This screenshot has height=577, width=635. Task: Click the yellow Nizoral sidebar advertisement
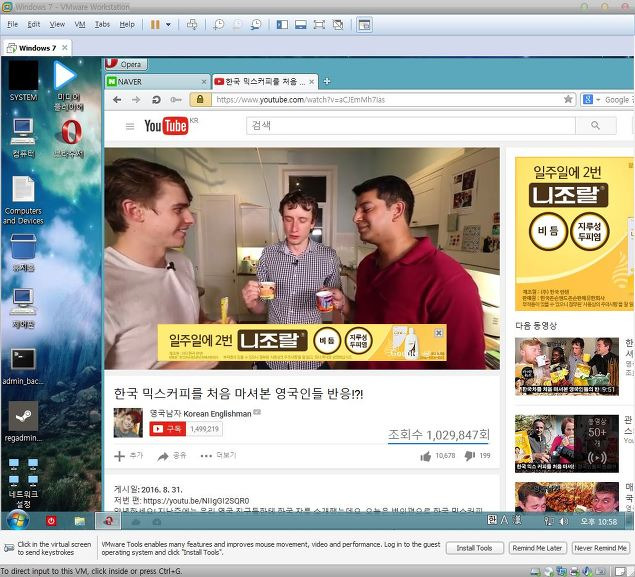[x=574, y=234]
